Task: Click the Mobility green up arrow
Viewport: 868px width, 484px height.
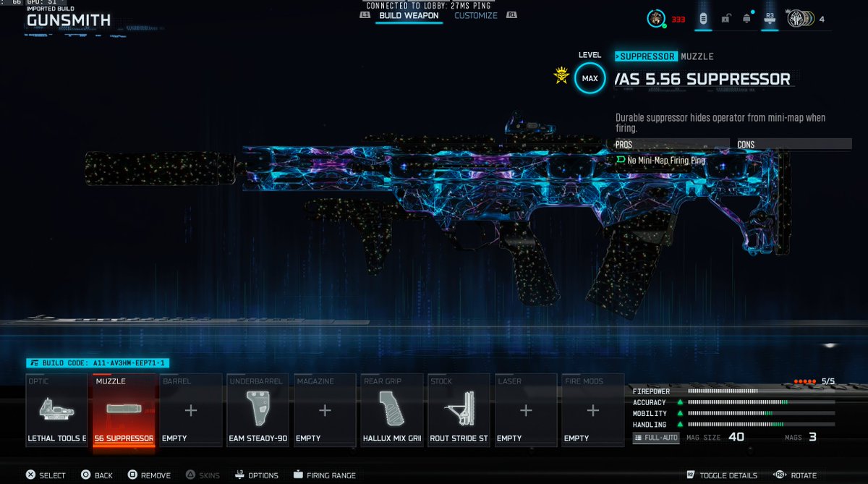Action: (x=680, y=413)
